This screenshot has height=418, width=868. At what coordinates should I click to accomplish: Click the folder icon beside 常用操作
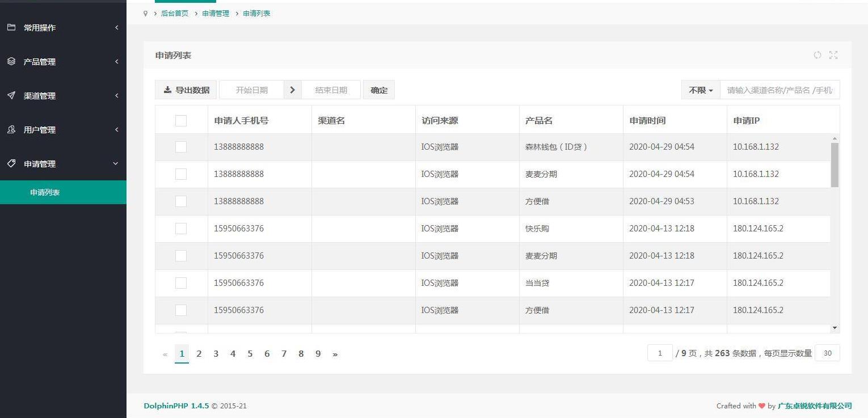click(11, 27)
